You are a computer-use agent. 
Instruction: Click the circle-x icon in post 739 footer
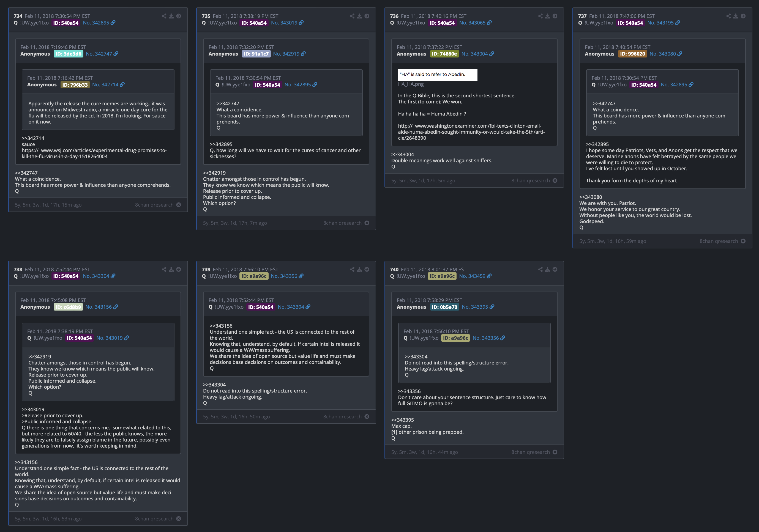coord(367,417)
